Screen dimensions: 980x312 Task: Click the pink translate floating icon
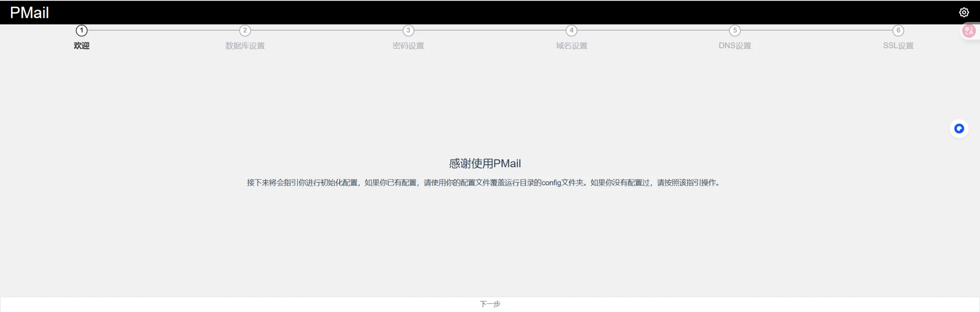(969, 31)
